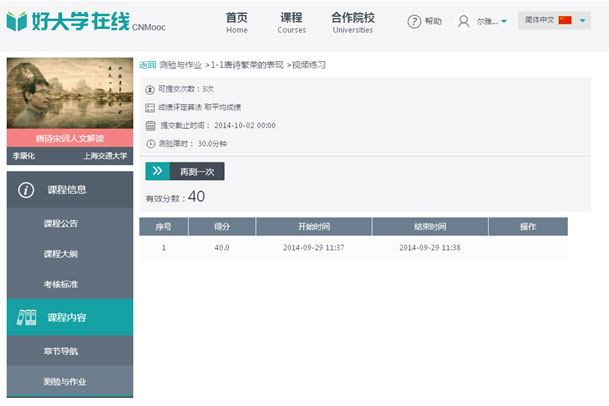Click the double arrow icon beside 再测一次
This screenshot has height=406, width=609.
click(157, 171)
